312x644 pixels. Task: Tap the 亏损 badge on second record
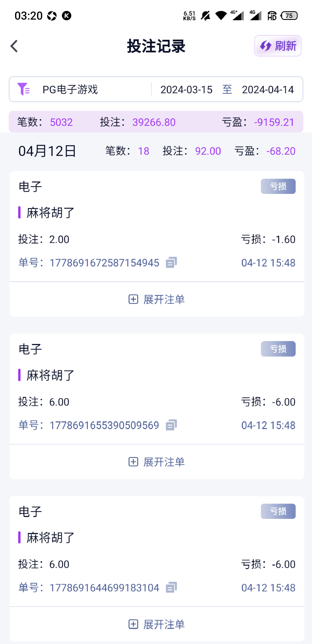coord(278,349)
